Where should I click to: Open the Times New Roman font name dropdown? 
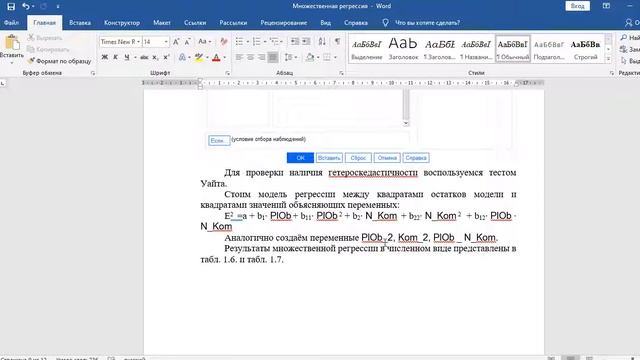pos(138,42)
